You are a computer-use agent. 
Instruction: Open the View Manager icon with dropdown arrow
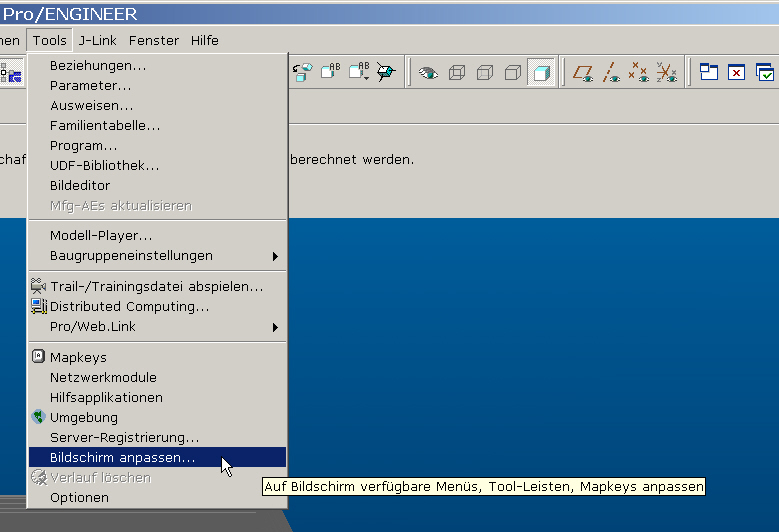[x=359, y=73]
